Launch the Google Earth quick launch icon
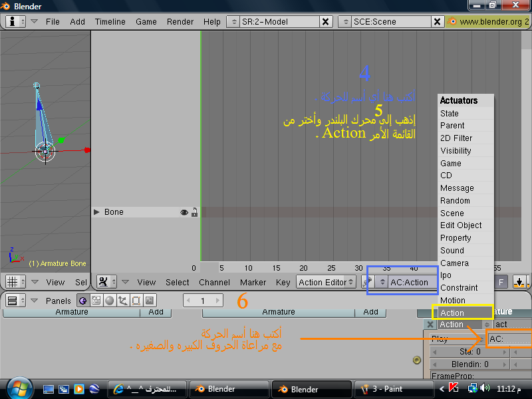 click(94, 389)
